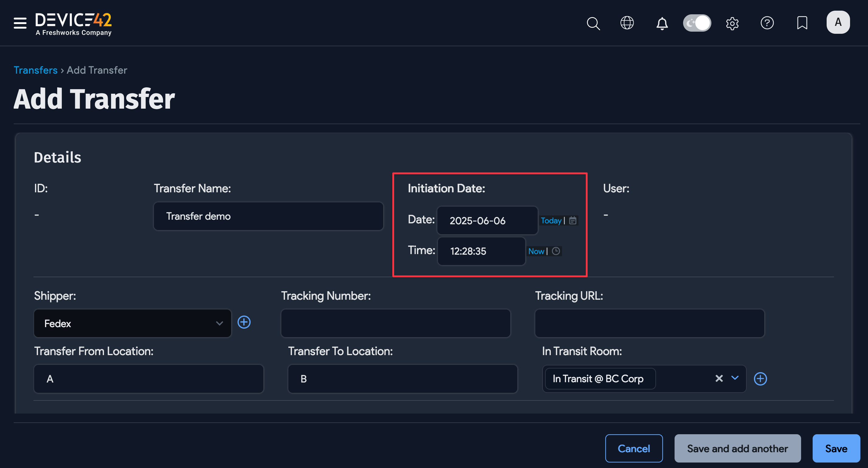Click the bookmarks icon
Screen dimensions: 868x468
tap(802, 23)
